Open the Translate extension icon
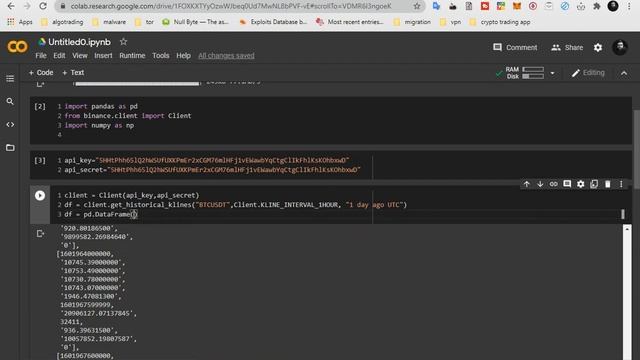Screen dimensions: 640x360 click(436, 6)
